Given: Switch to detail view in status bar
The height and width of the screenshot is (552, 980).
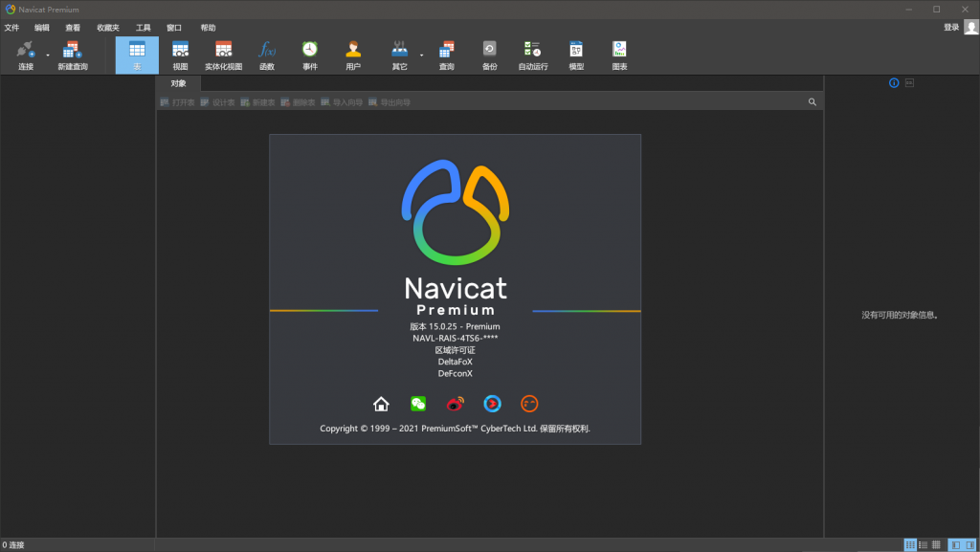Looking at the screenshot, I should pyautogui.click(x=936, y=545).
